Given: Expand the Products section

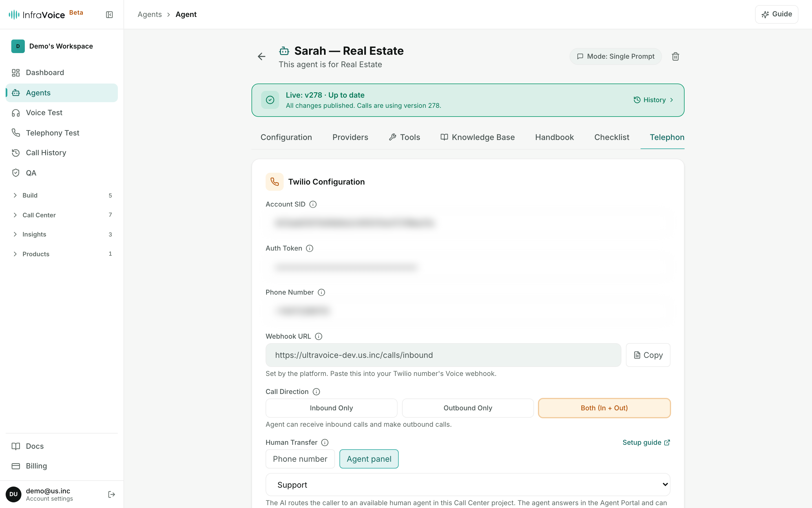Looking at the screenshot, I should (62, 254).
